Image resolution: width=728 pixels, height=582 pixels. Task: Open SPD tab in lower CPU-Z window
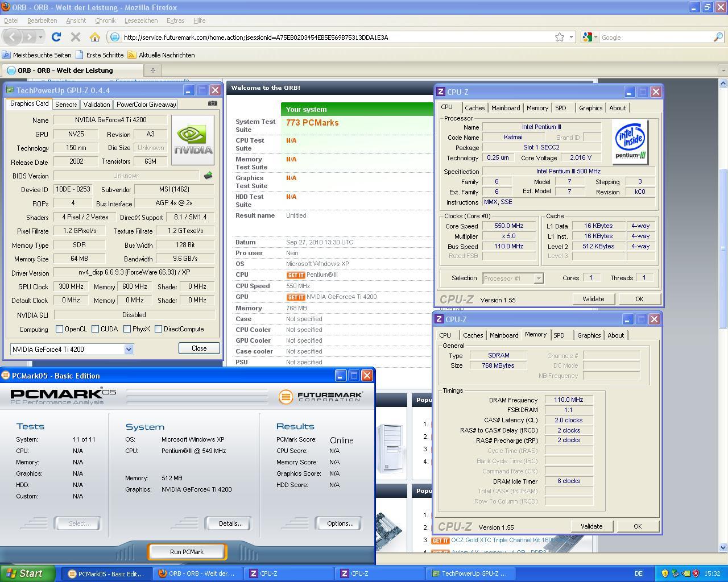click(x=559, y=335)
